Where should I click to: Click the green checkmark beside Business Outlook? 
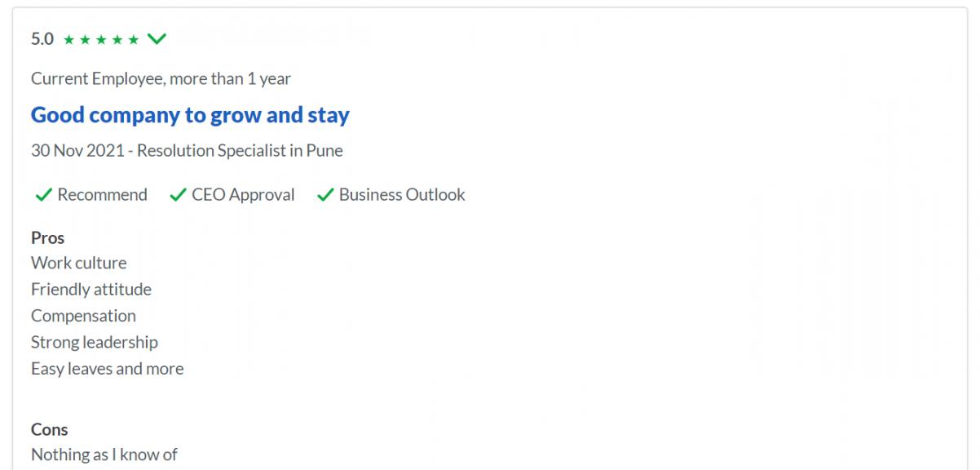point(325,195)
